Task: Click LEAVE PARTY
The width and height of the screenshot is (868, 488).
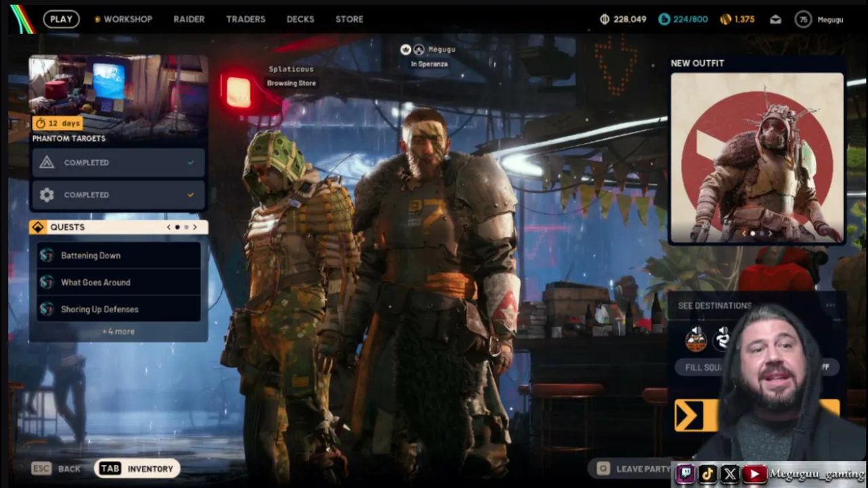Action: click(x=643, y=468)
